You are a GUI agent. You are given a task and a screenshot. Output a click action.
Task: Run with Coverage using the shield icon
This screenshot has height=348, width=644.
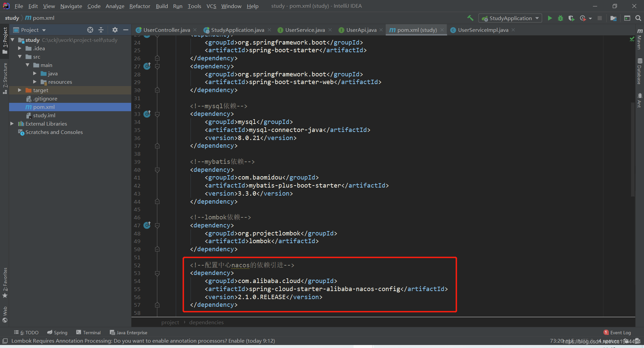pyautogui.click(x=571, y=18)
